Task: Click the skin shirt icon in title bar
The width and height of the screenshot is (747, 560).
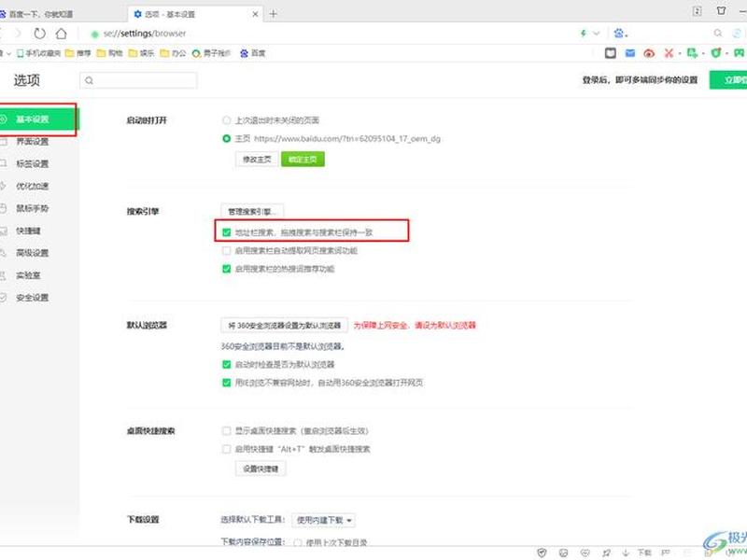Action: 721,10
